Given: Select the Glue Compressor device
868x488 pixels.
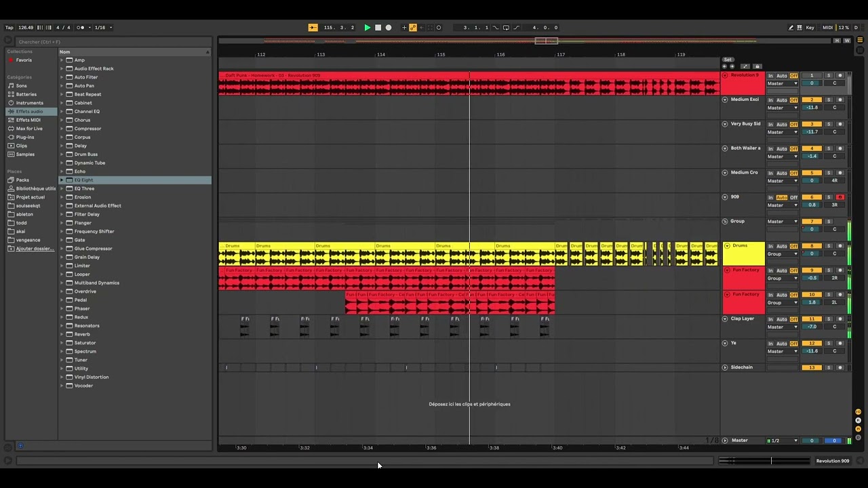Looking at the screenshot, I should coord(93,249).
